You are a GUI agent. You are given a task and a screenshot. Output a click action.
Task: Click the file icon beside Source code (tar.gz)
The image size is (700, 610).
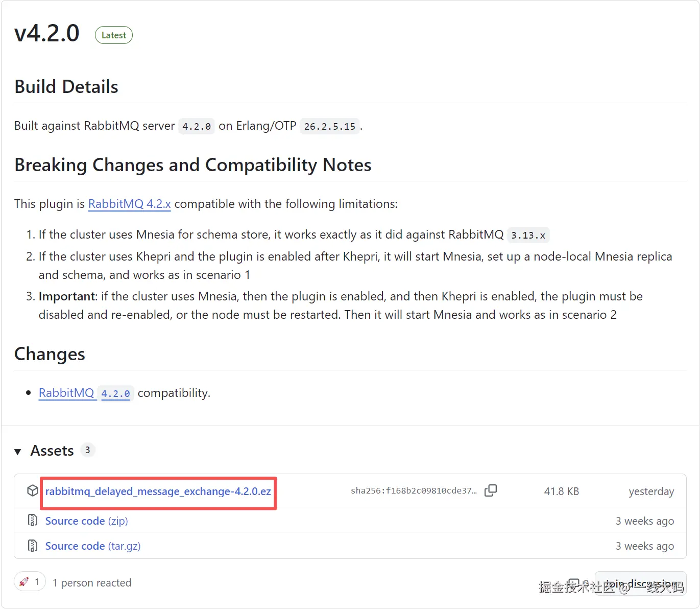[33, 546]
